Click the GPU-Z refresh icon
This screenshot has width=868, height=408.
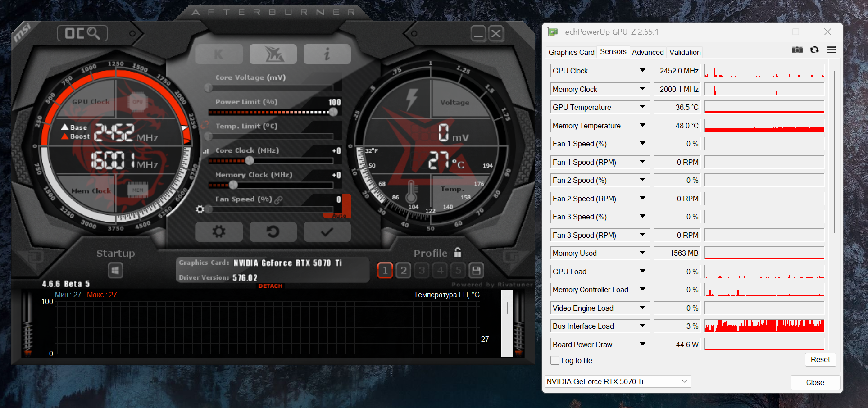(814, 50)
